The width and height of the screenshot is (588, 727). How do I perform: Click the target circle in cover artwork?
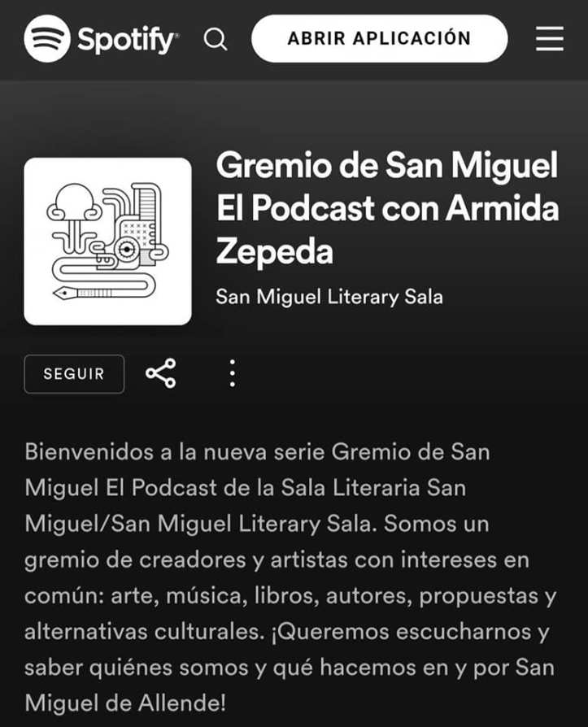click(127, 250)
